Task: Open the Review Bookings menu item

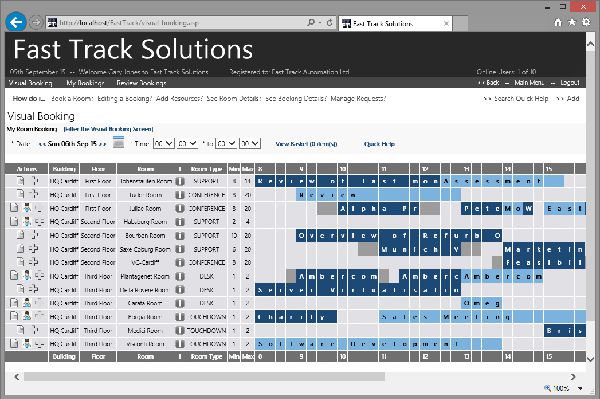Action: pyautogui.click(x=141, y=83)
